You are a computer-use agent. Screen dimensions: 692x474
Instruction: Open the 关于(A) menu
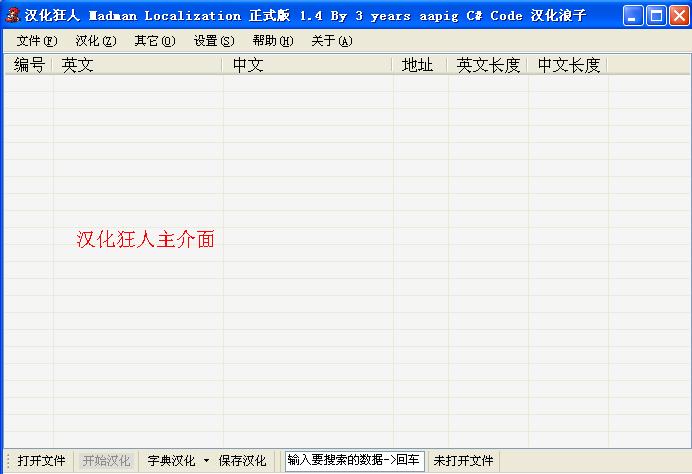pos(332,41)
